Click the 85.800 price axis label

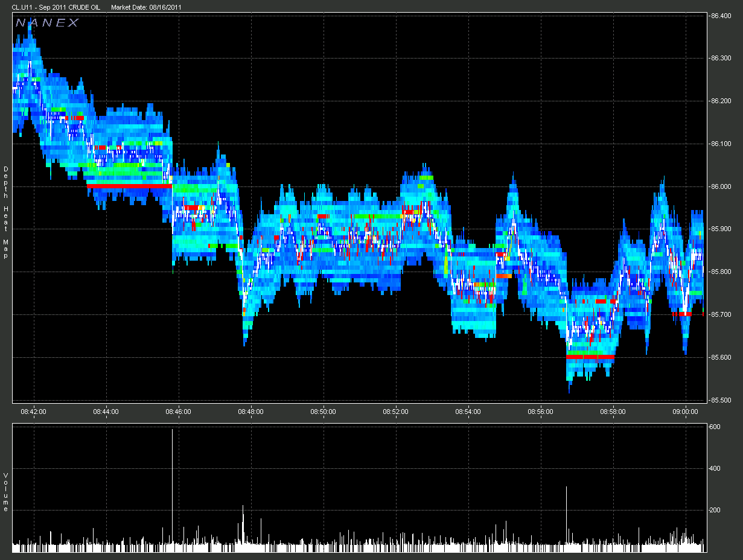(x=721, y=272)
